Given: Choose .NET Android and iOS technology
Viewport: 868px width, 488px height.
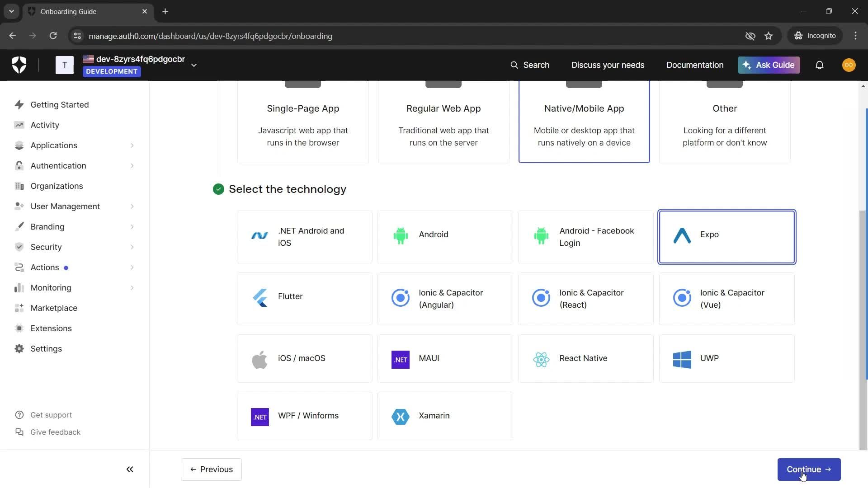Looking at the screenshot, I should [305, 237].
